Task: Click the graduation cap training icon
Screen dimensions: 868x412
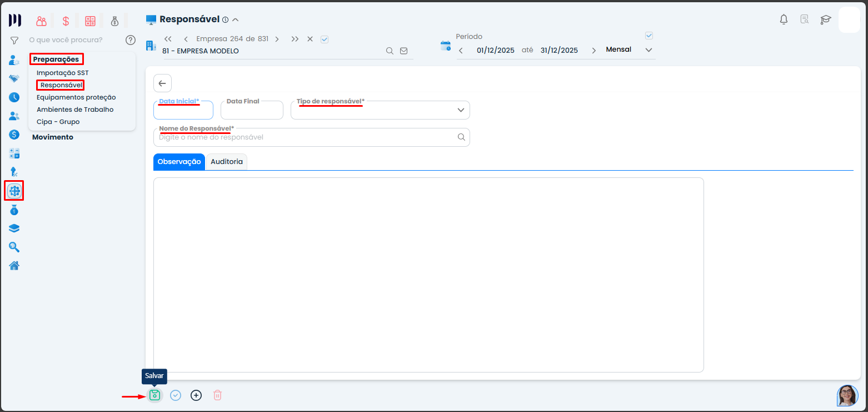Action: click(825, 19)
